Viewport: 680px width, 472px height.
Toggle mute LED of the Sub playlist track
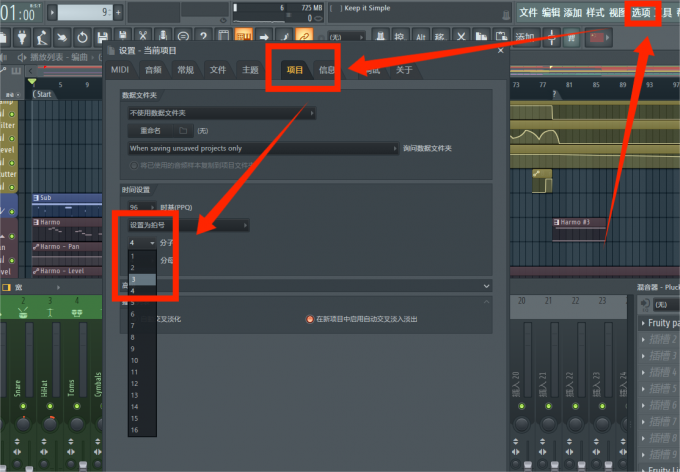pyautogui.click(x=12, y=212)
